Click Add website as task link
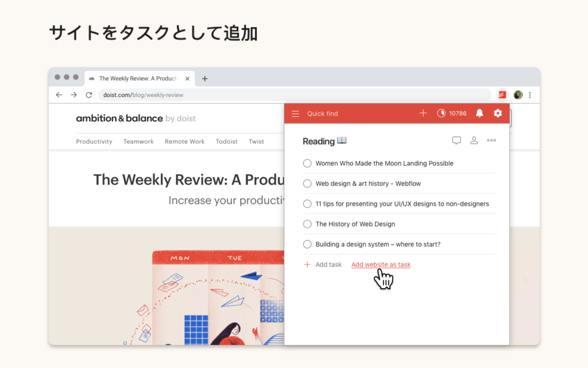The width and height of the screenshot is (588, 368). point(381,264)
